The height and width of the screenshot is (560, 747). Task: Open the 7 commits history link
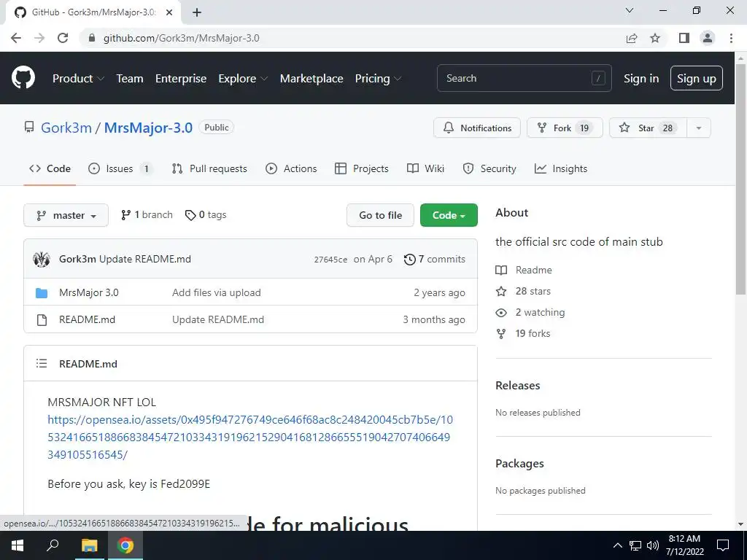[435, 259]
